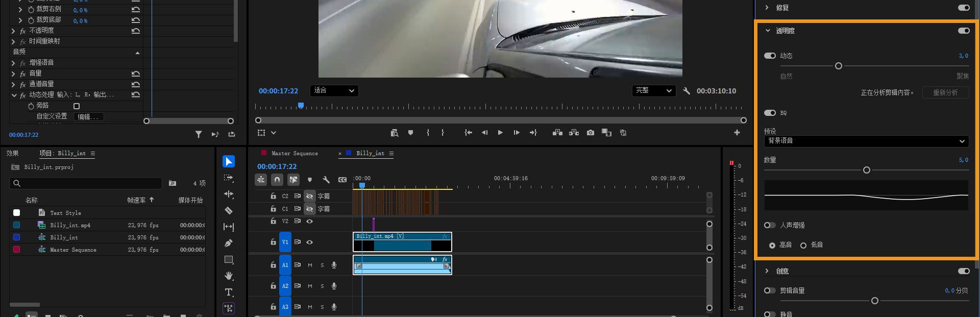Open the button editor plus icon

coord(737,133)
